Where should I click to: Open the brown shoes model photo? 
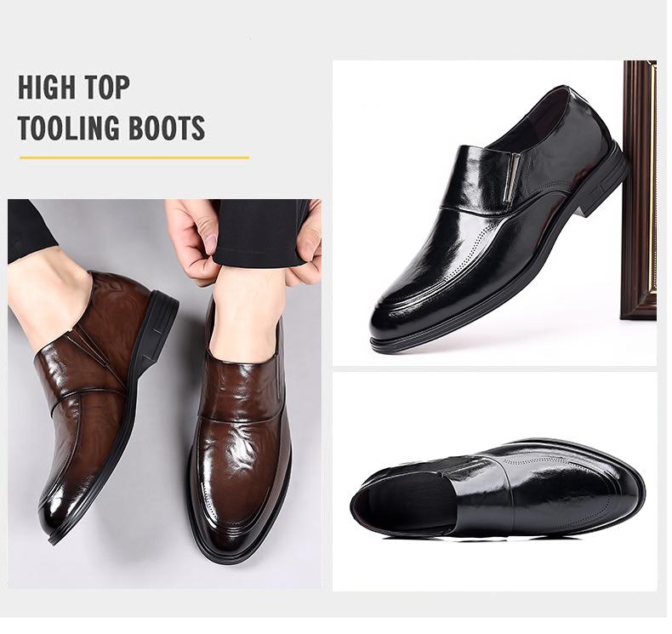click(x=164, y=393)
